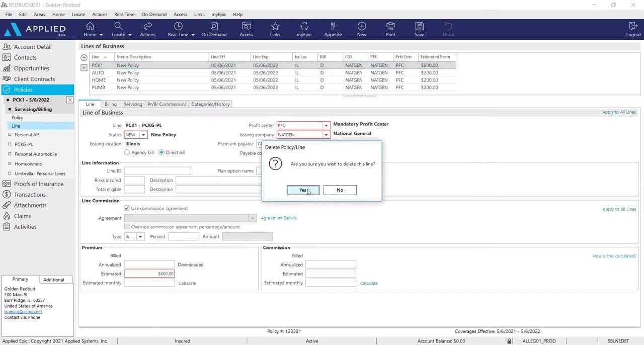Screen dimensions: 644x345
Task: Open the Locate dropdown arrow in toolbar
Action: pos(130,35)
